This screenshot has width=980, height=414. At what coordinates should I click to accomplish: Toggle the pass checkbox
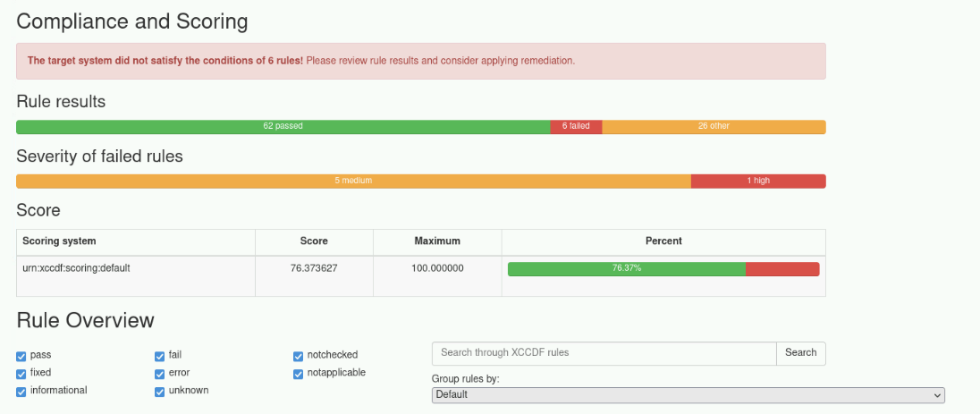coord(21,356)
